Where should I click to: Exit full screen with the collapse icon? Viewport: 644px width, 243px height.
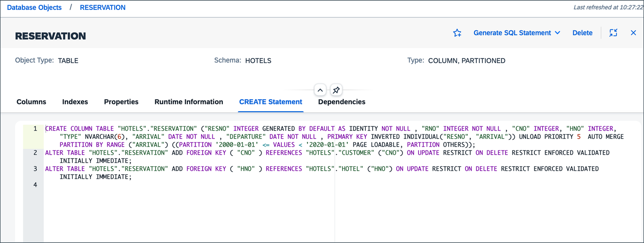(613, 33)
